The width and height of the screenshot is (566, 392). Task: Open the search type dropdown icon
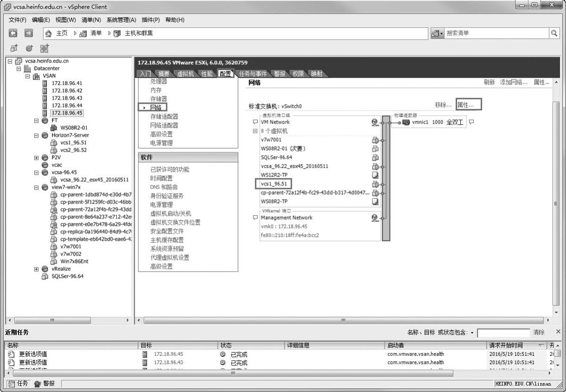point(437,33)
